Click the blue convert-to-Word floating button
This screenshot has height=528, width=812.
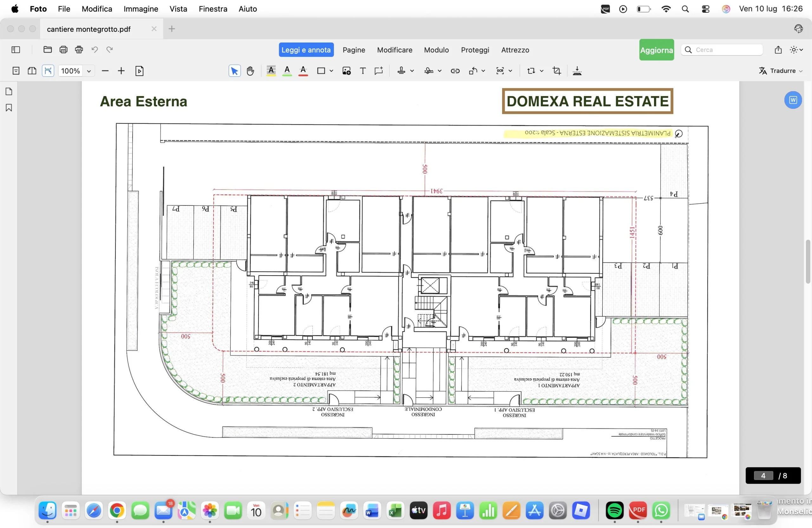793,100
